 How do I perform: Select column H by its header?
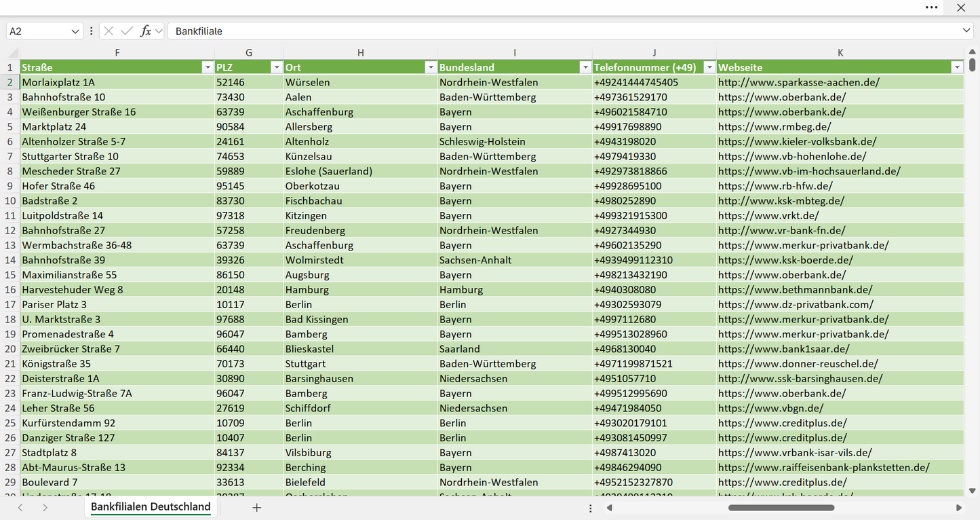click(361, 53)
